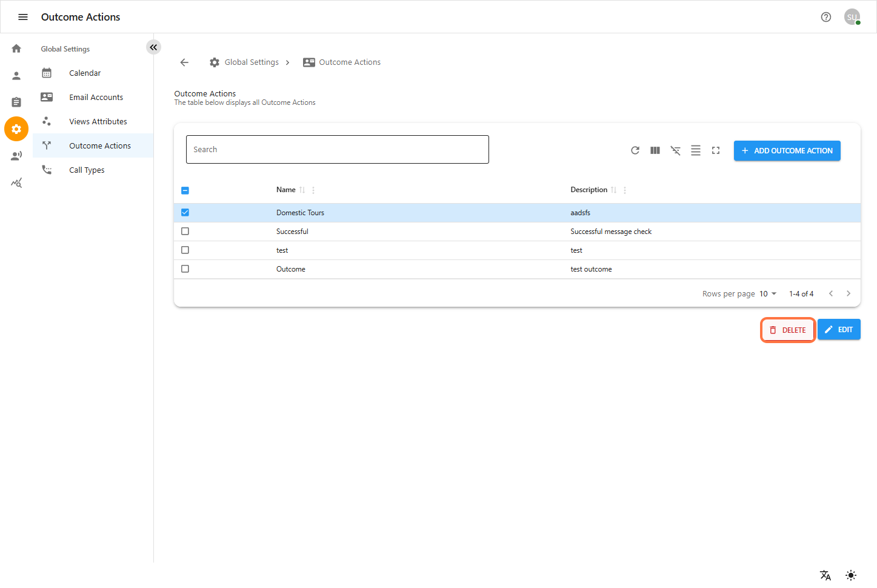Check the Successful row checkbox
Viewport: 877px width, 588px height.
[185, 232]
